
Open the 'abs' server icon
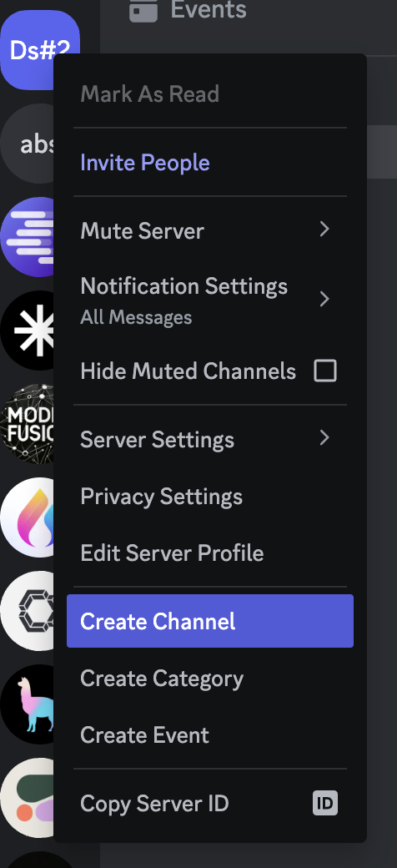28,144
